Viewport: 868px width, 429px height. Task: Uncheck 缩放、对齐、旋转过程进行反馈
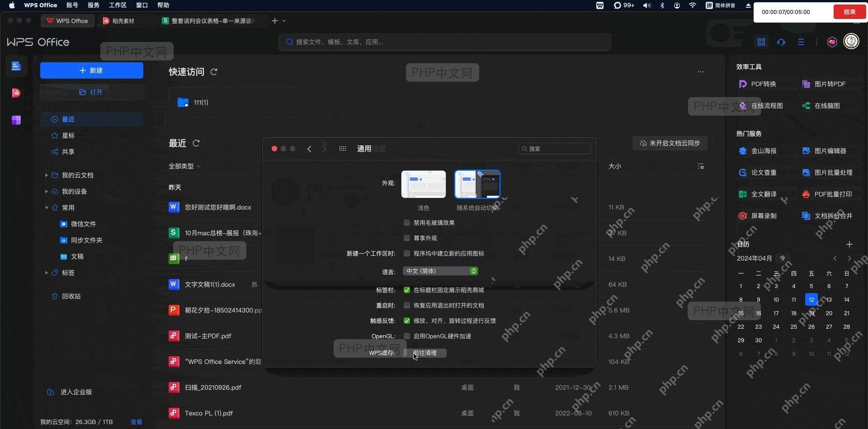(x=407, y=321)
